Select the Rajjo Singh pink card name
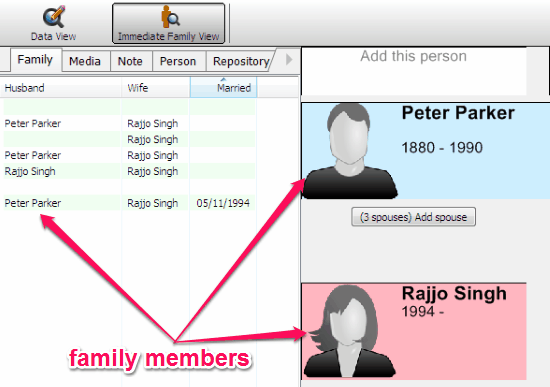 (x=454, y=294)
